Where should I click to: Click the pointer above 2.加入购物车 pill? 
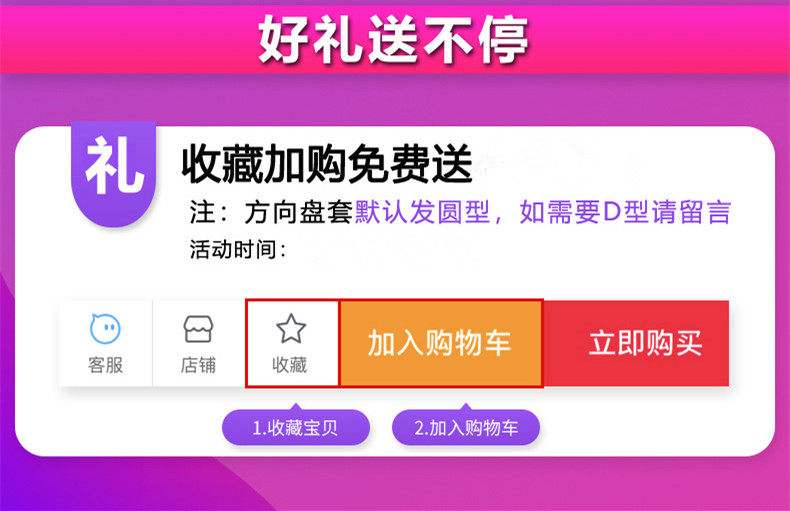(x=466, y=406)
